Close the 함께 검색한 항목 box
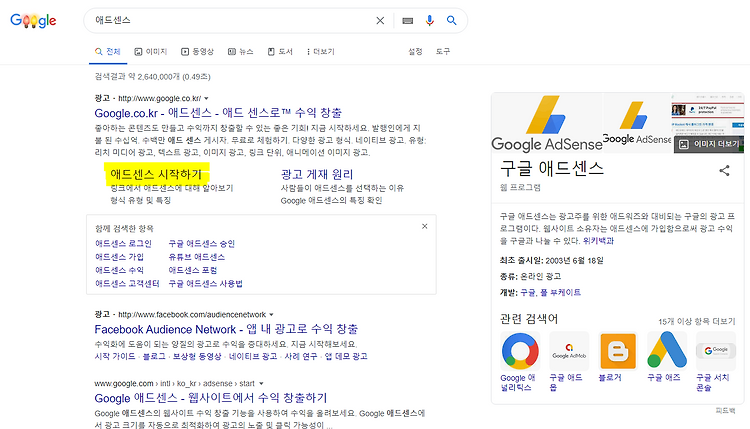This screenshot has width=750, height=429. click(x=424, y=226)
